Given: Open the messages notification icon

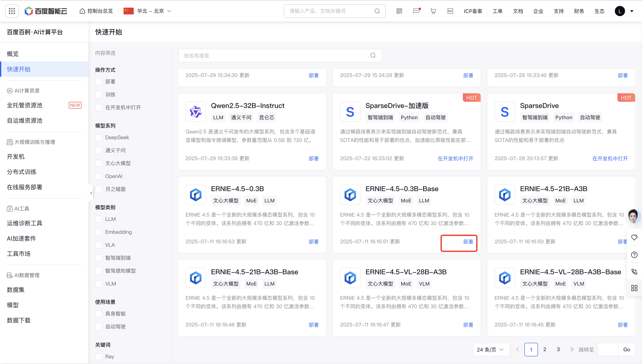Looking at the screenshot, I should 416,11.
